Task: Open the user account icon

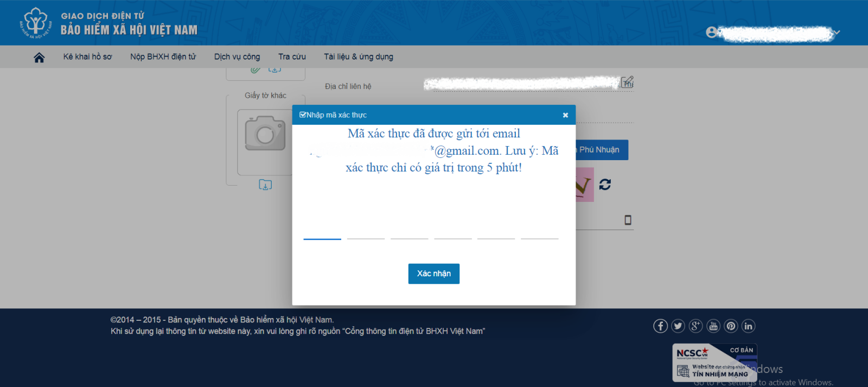Action: [x=711, y=33]
